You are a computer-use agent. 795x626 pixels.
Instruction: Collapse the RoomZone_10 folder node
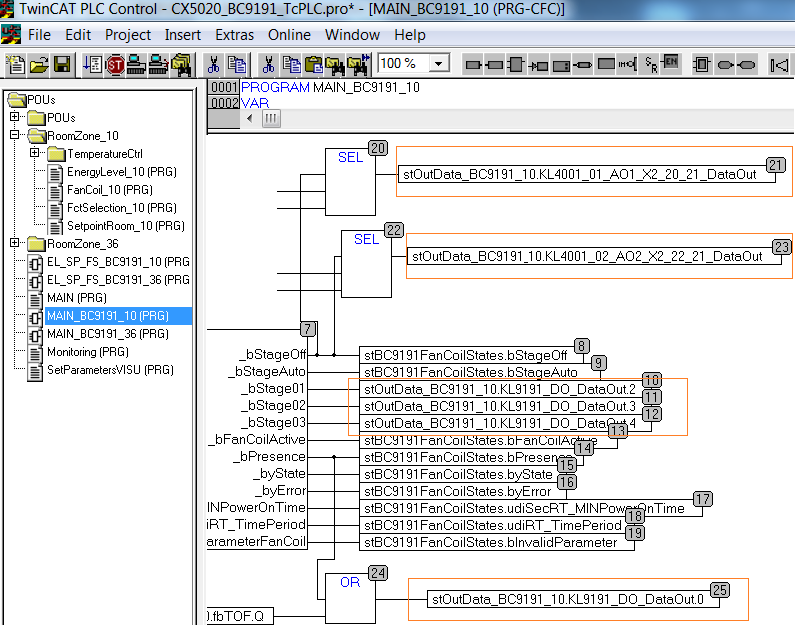point(15,135)
